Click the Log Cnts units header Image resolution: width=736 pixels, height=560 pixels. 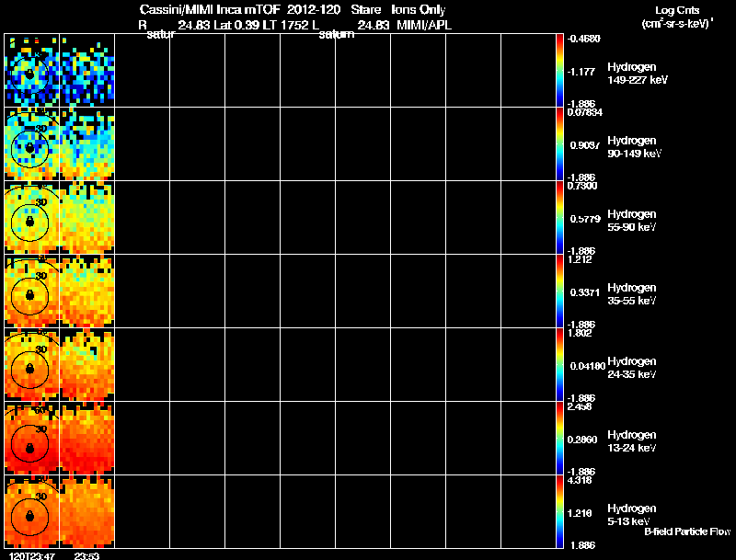677,17
